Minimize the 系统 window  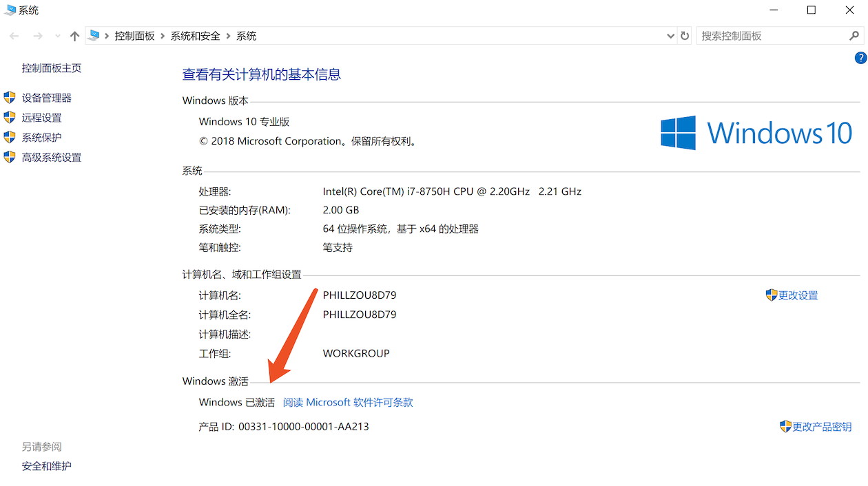[x=772, y=10]
